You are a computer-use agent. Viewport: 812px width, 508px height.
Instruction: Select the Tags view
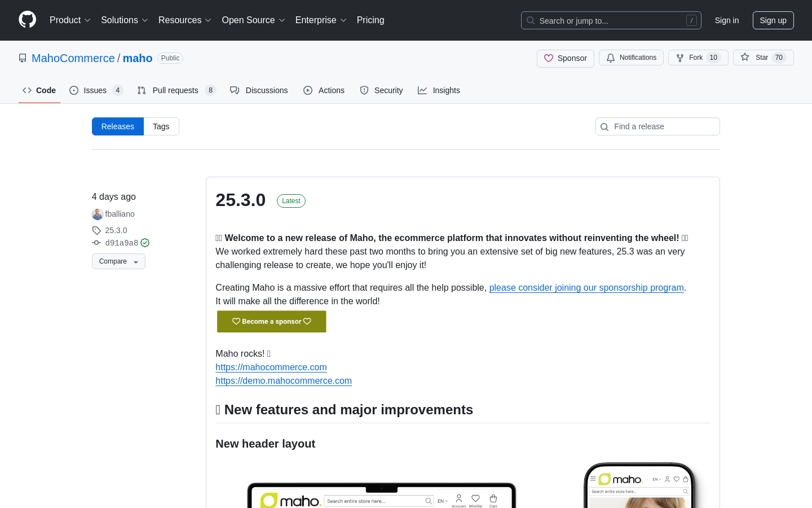click(161, 126)
